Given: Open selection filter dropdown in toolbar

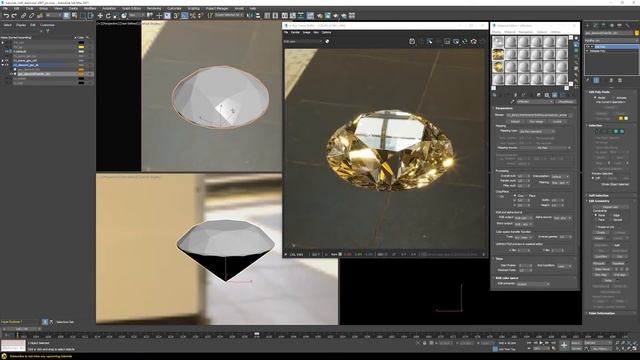Looking at the screenshot, I should [53, 16].
